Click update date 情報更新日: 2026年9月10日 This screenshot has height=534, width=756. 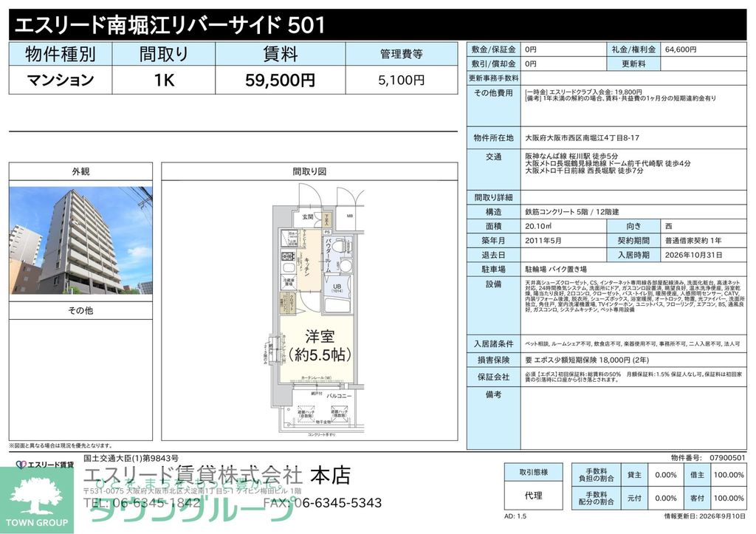(705, 516)
